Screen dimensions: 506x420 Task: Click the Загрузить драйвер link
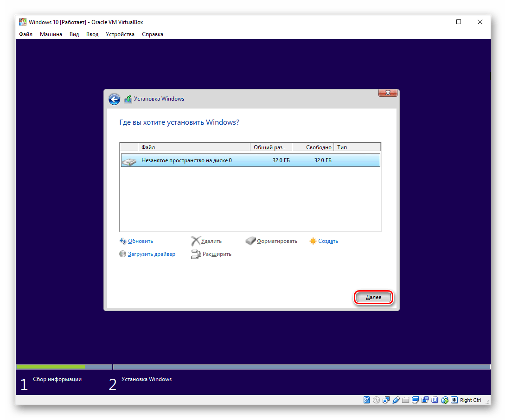[152, 254]
